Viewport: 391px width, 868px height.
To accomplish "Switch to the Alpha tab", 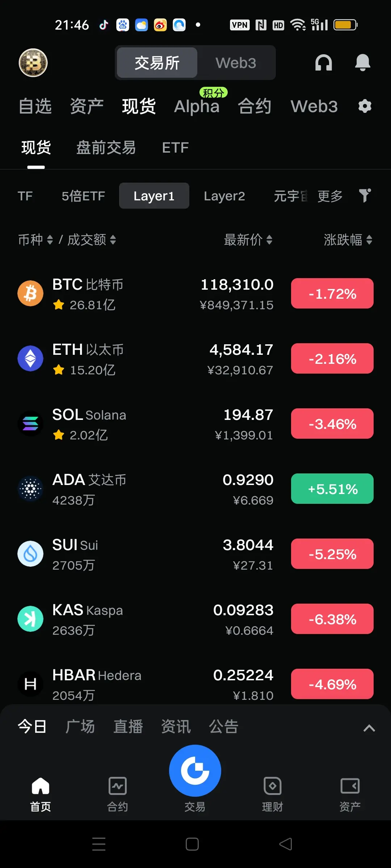I will [197, 106].
